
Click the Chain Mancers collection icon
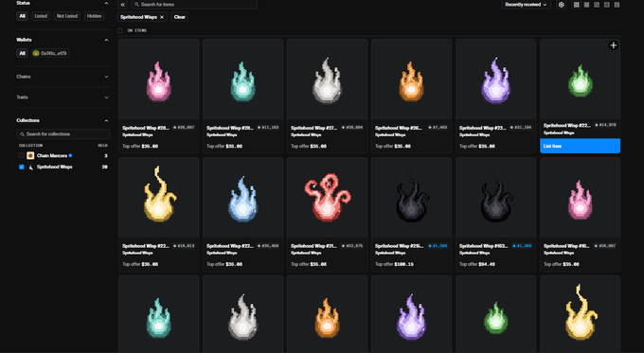30,155
